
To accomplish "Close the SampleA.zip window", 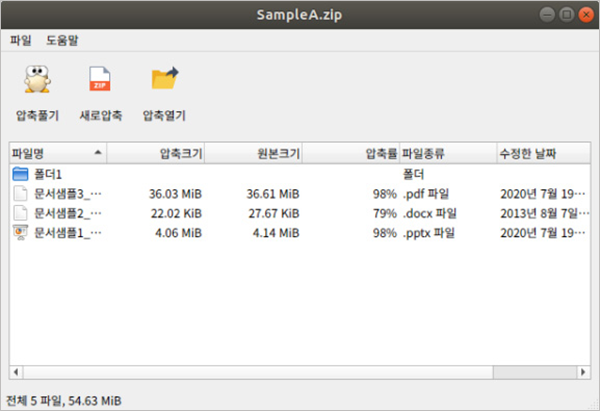I will tap(586, 15).
